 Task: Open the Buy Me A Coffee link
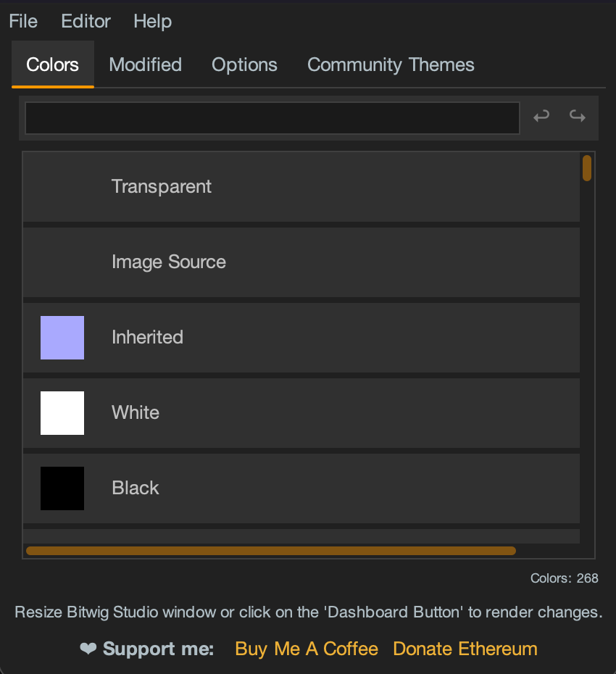(x=306, y=649)
